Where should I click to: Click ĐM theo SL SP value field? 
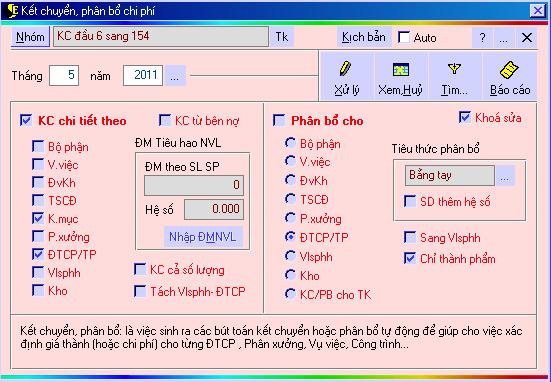pos(194,185)
